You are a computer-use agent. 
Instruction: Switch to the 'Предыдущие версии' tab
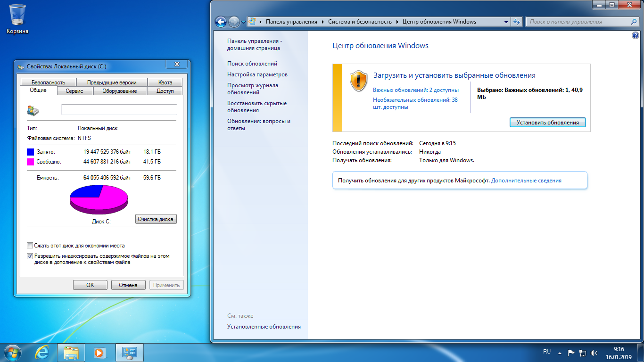pyautogui.click(x=112, y=82)
